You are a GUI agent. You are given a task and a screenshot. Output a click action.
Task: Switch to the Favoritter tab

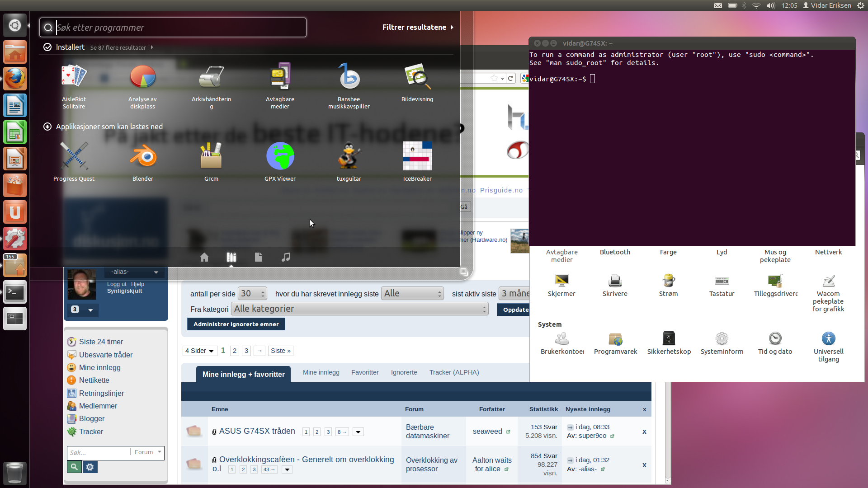(365, 372)
